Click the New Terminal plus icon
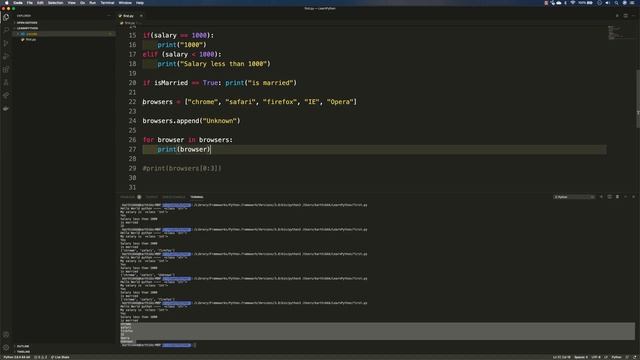The width and height of the screenshot is (640, 360). point(601,197)
